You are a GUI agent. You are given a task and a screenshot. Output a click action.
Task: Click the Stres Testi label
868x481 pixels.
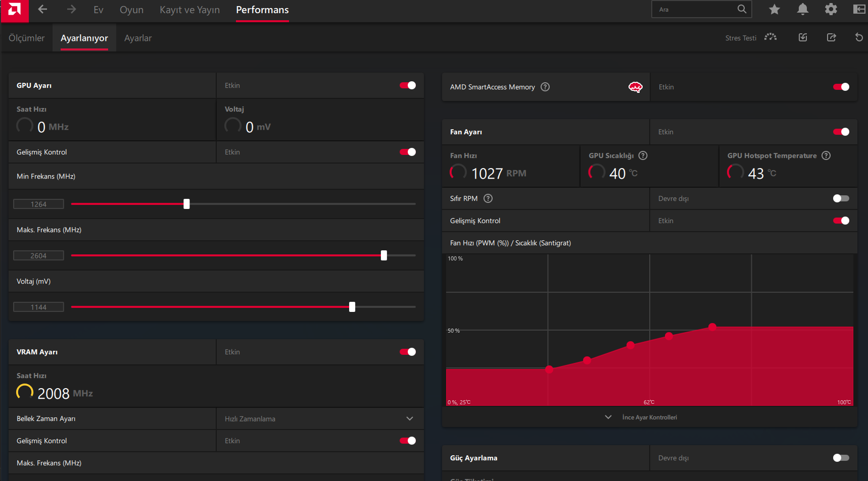click(x=741, y=38)
